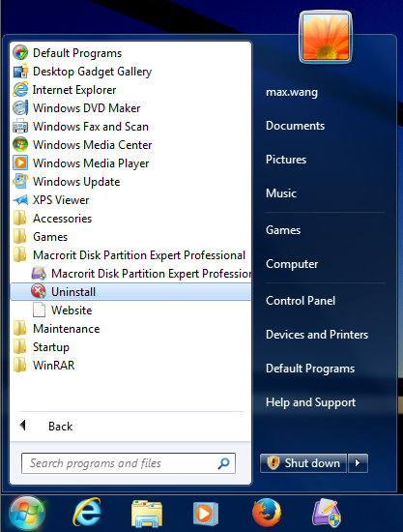Image resolution: width=403 pixels, height=532 pixels.
Task: Open Windows Media Player from the taskbar
Action: click(x=206, y=514)
